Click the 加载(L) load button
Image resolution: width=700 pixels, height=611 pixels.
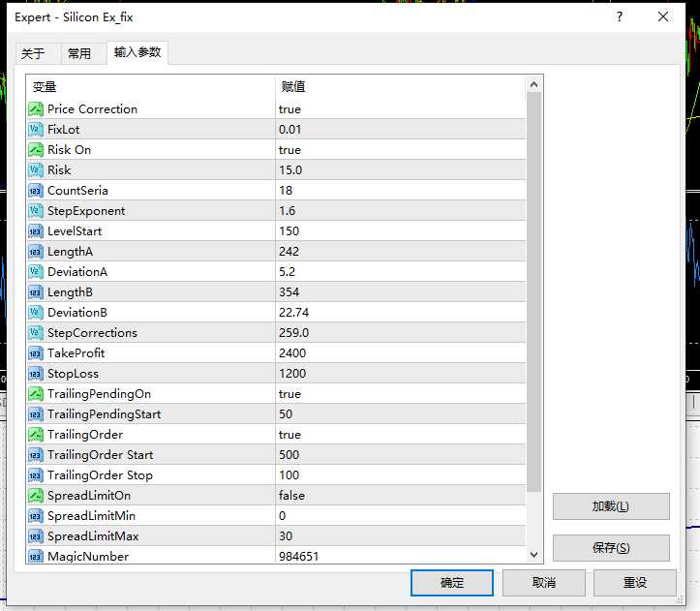tap(611, 506)
